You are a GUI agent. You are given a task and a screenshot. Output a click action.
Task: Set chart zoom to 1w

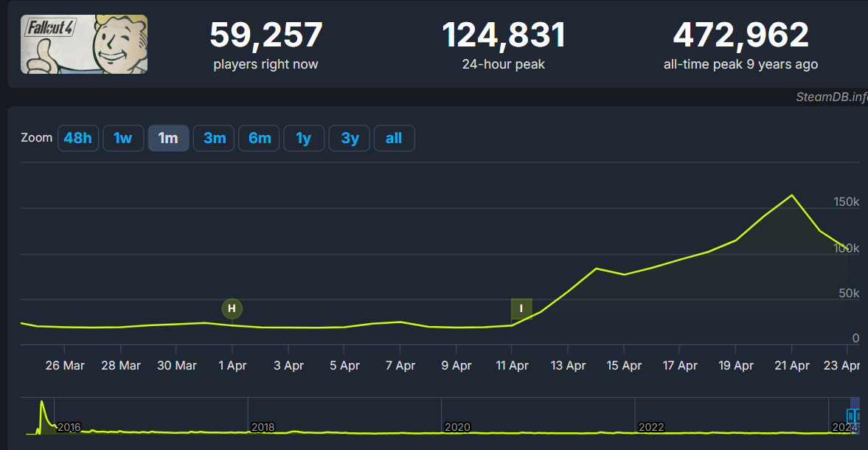123,138
